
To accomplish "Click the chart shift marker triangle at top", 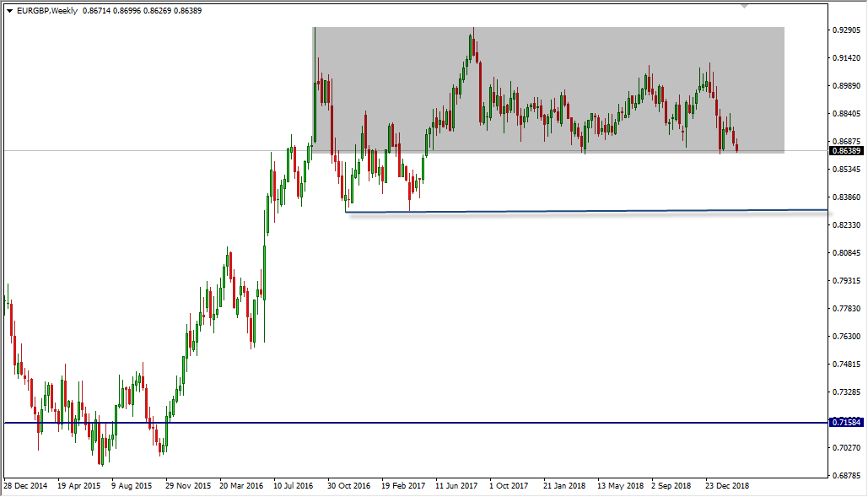I will click(x=745, y=6).
